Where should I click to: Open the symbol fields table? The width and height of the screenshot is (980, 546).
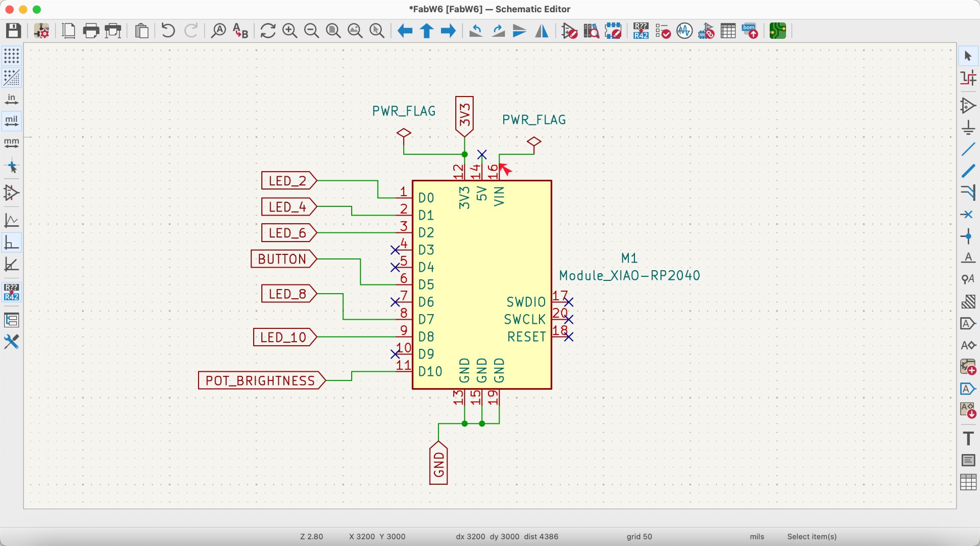tap(728, 31)
